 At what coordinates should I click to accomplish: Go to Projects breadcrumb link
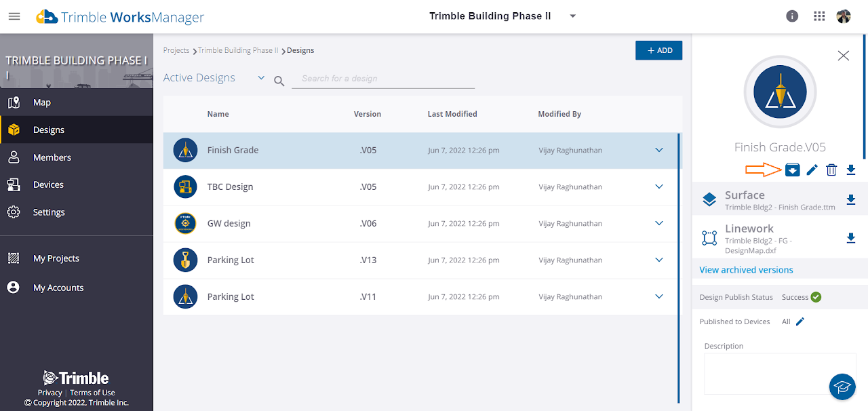coord(176,50)
